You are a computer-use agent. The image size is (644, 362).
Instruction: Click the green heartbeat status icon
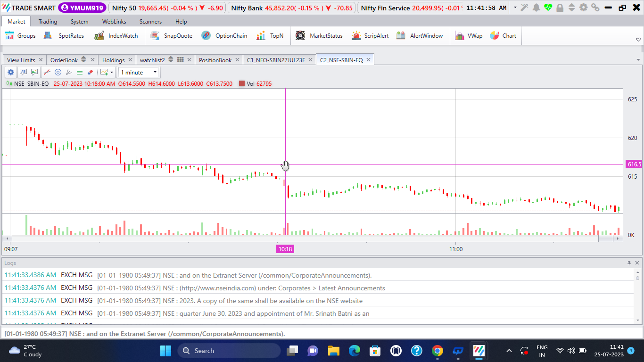pyautogui.click(x=548, y=8)
